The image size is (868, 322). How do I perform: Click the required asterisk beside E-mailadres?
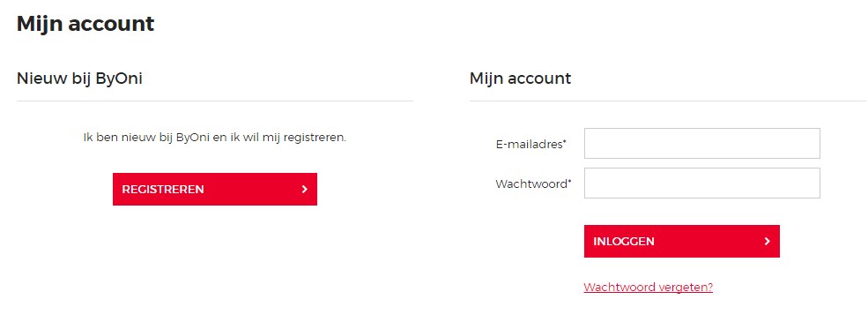click(565, 142)
